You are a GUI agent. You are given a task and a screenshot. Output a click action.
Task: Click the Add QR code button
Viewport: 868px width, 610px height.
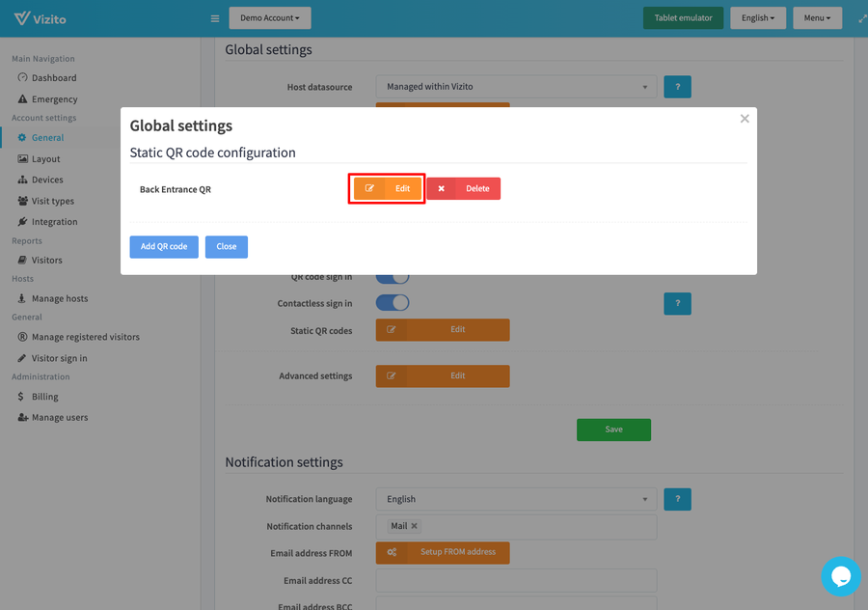coord(164,247)
